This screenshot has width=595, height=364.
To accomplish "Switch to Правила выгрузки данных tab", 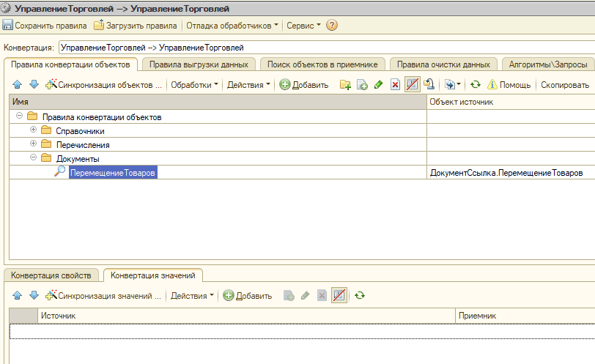I will [x=199, y=64].
